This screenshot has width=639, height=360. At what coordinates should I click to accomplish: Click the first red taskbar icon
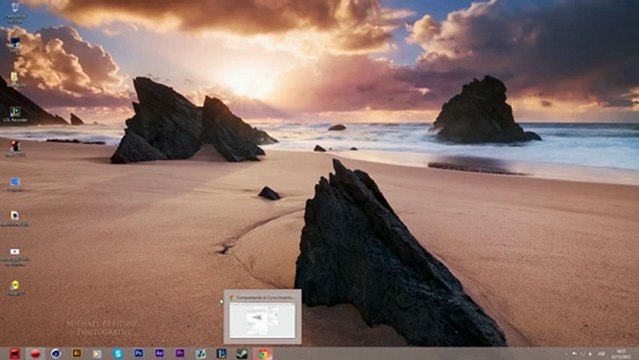pyautogui.click(x=15, y=353)
